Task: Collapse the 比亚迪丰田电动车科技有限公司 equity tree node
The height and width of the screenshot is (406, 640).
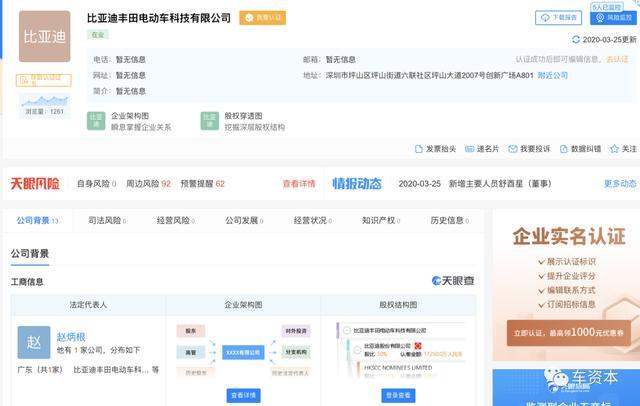Action: 347,331
